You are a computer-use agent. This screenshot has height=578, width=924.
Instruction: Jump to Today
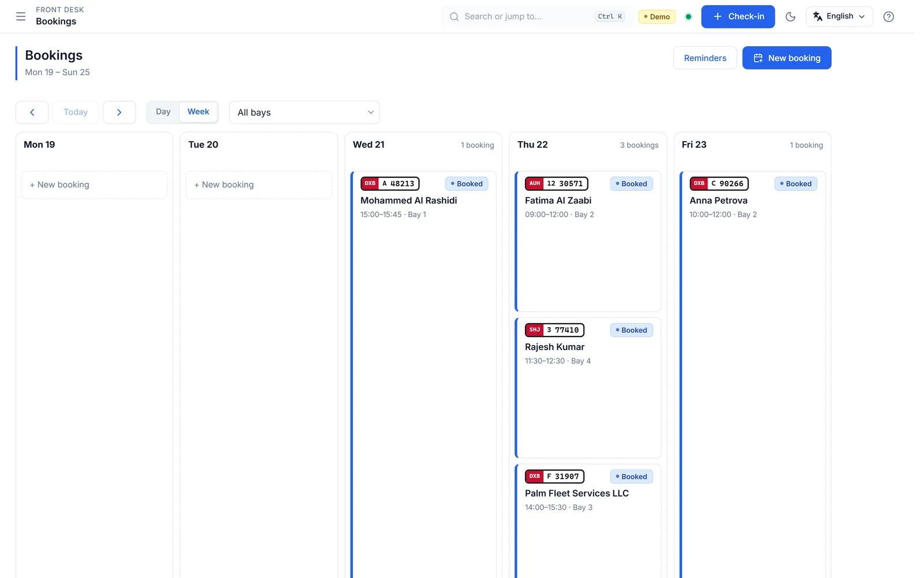(76, 112)
